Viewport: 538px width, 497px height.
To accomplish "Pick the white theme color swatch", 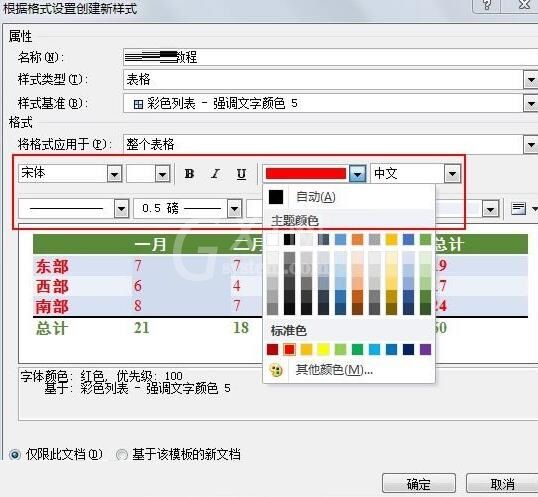I will pos(273,239).
